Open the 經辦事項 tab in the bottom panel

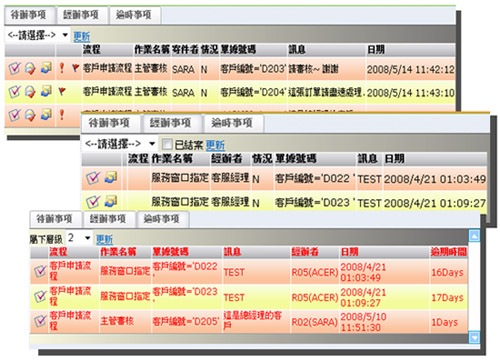tap(108, 219)
